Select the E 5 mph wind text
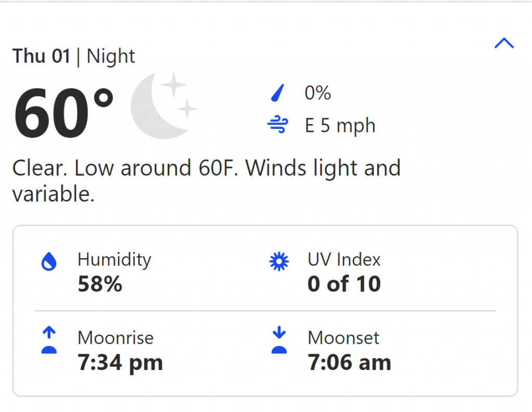This screenshot has width=532, height=412. 340,126
